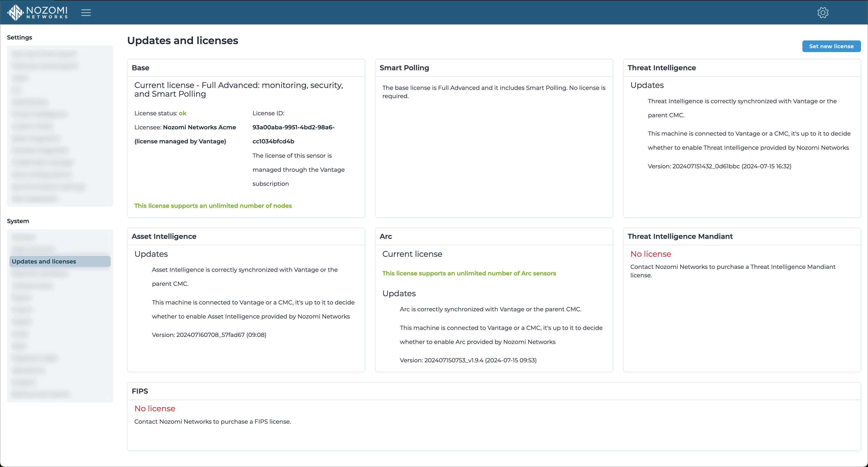Viewport: 868px width, 467px height.
Task: Open the hamburger menu icon
Action: (86, 13)
